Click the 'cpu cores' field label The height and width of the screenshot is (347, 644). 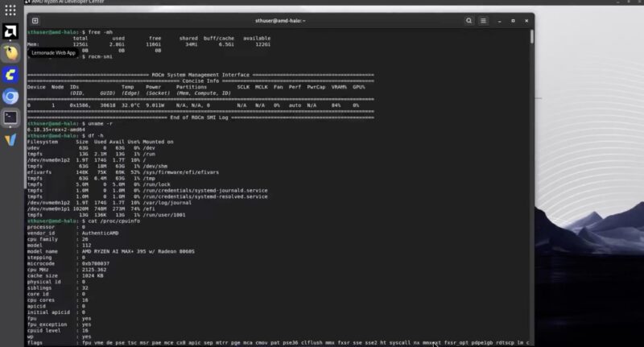point(41,300)
